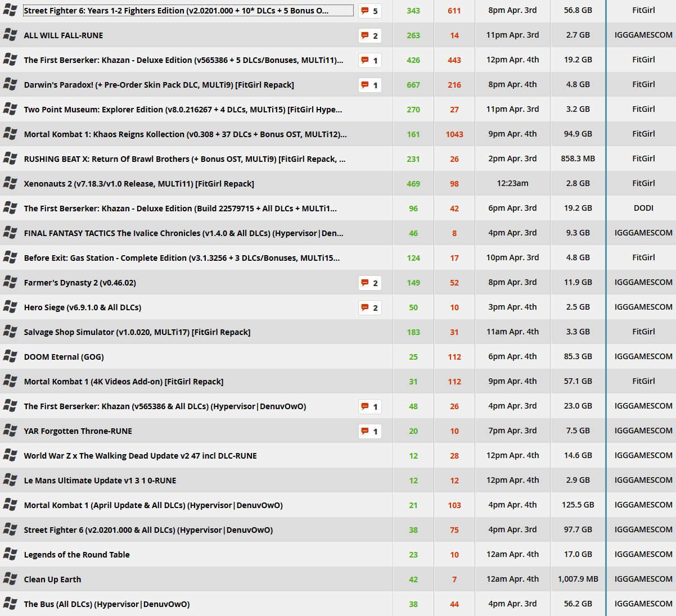Click seeder count 667 for Darwin's Paradox!
The image size is (676, 616).
click(x=413, y=85)
